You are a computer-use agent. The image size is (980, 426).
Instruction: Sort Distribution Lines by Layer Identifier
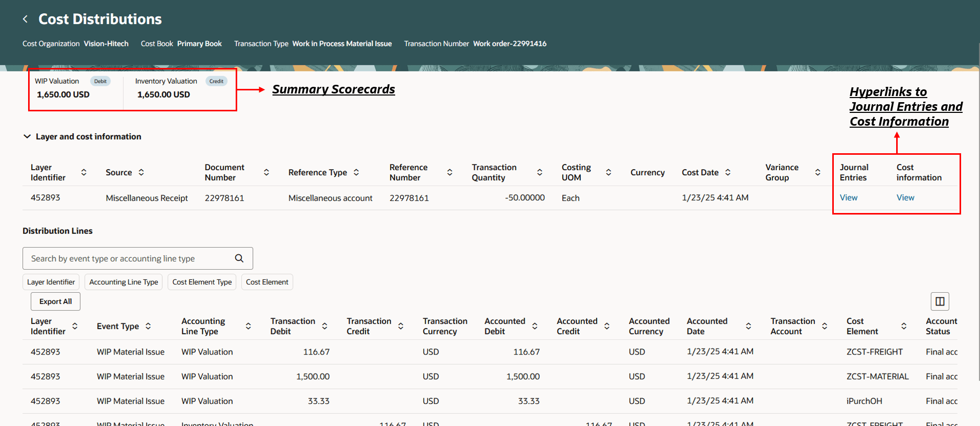(75, 326)
